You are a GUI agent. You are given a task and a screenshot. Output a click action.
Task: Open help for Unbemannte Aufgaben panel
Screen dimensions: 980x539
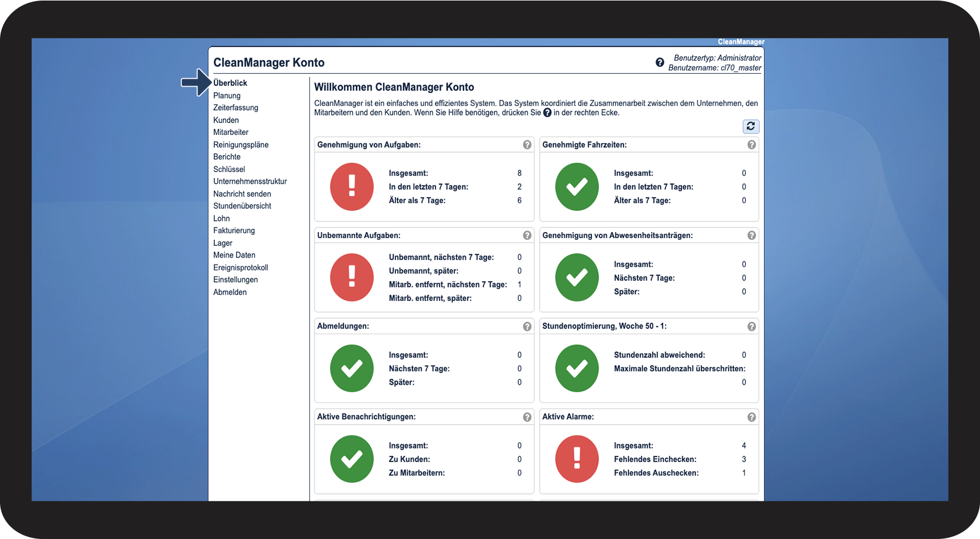point(527,235)
